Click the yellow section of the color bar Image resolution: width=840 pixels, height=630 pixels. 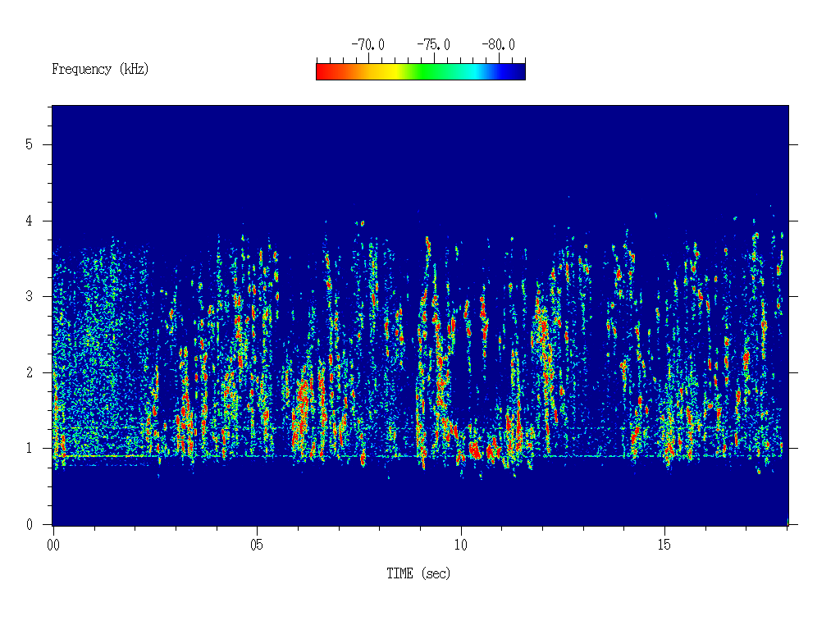click(x=392, y=72)
